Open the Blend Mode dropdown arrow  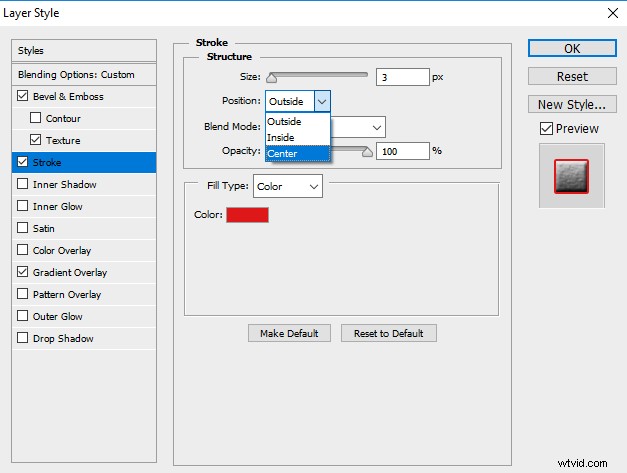pyautogui.click(x=376, y=127)
